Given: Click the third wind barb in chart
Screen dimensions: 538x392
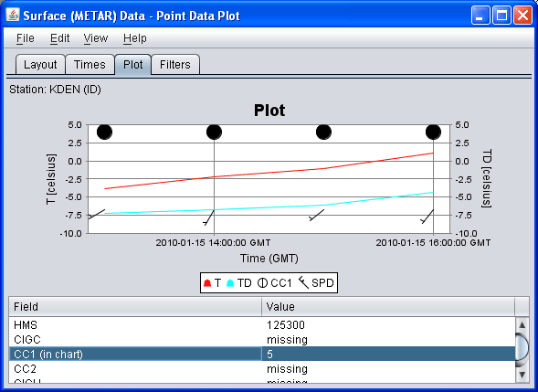Looking at the screenshot, I should coord(316,216).
